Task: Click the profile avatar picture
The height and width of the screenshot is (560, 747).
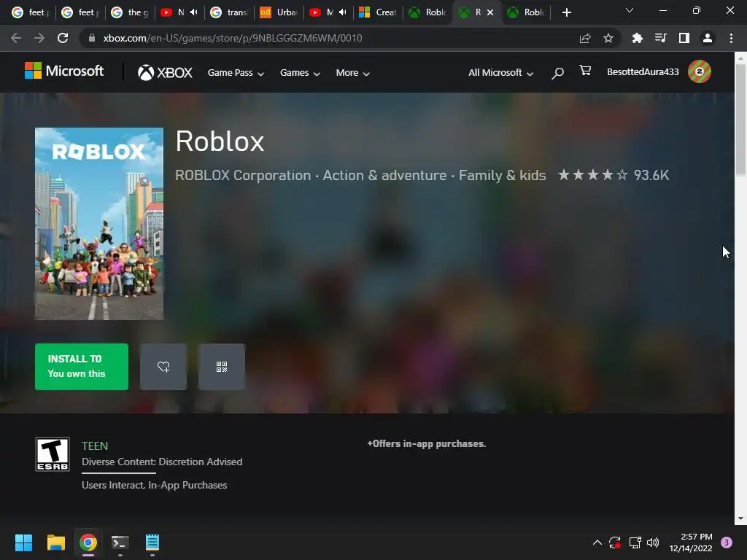Action: click(700, 72)
